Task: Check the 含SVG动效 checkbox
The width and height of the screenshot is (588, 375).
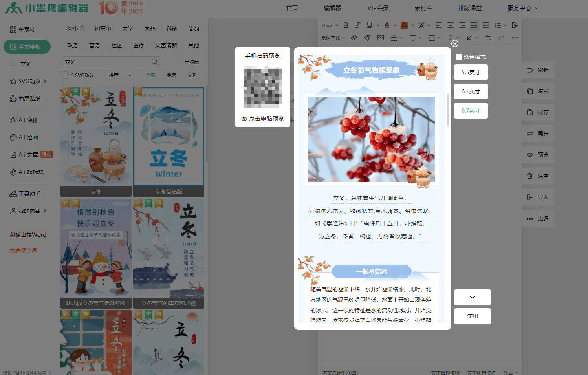Action: click(65, 75)
